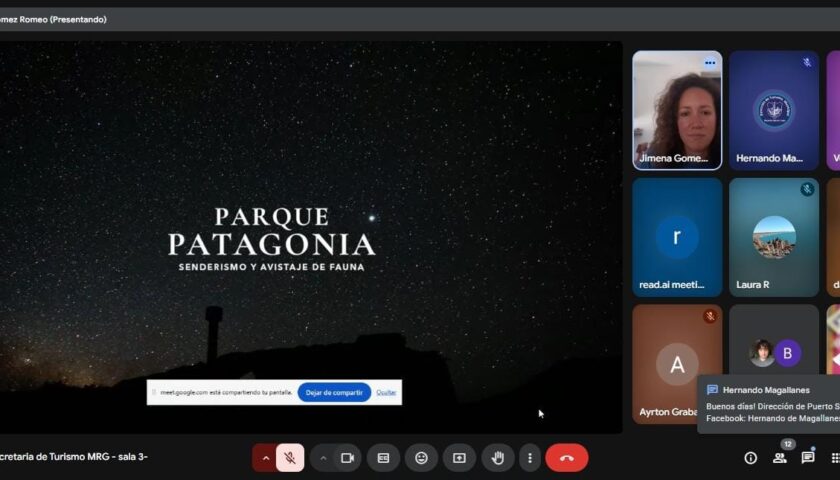Expand video settings arrow beside camera

click(x=323, y=458)
